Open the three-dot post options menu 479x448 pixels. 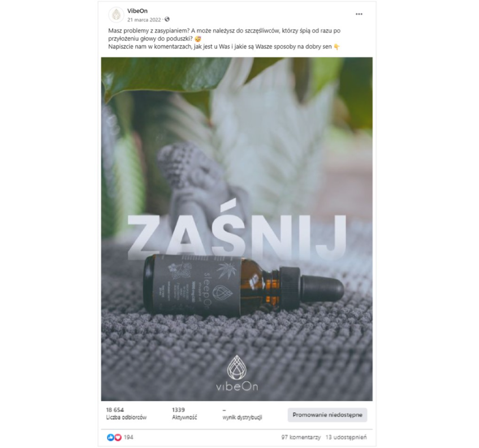(x=359, y=14)
